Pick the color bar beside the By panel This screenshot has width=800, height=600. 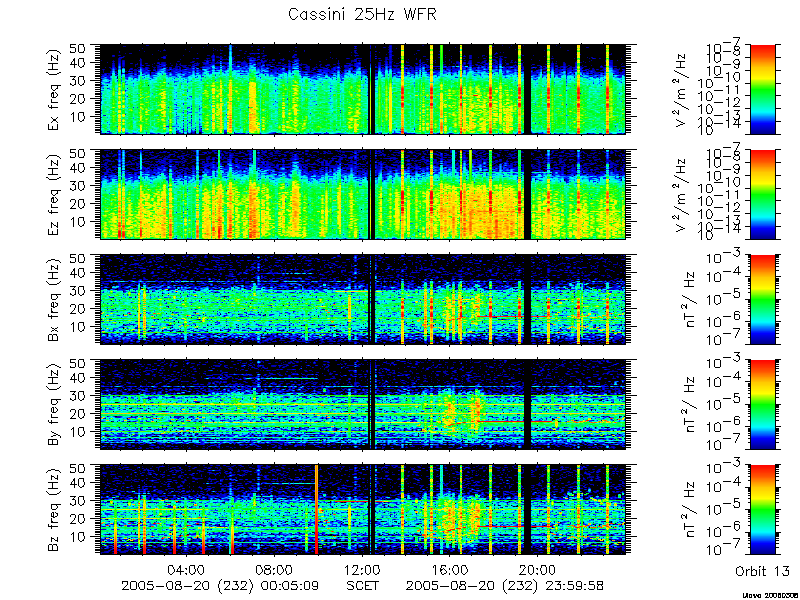[763, 405]
